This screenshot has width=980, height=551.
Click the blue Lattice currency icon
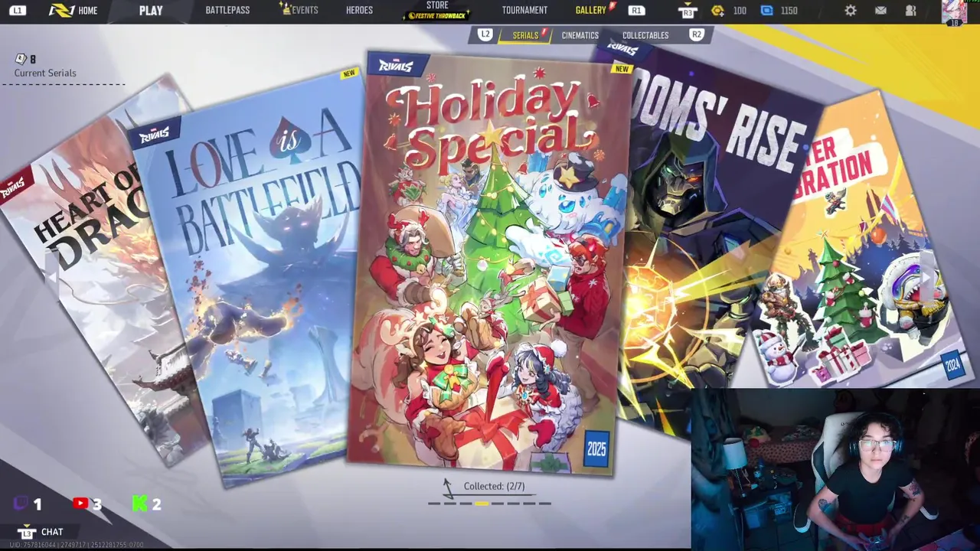click(766, 11)
